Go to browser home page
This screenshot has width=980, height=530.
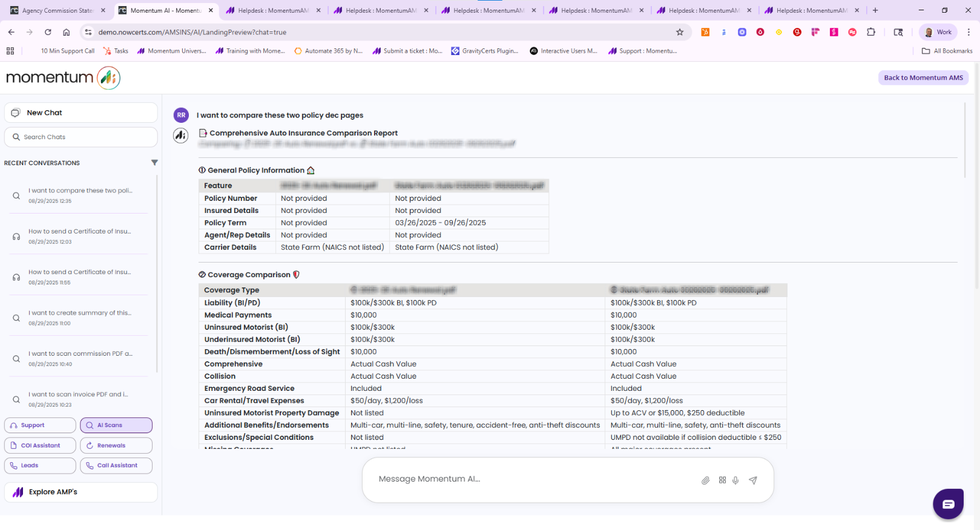[x=67, y=32]
